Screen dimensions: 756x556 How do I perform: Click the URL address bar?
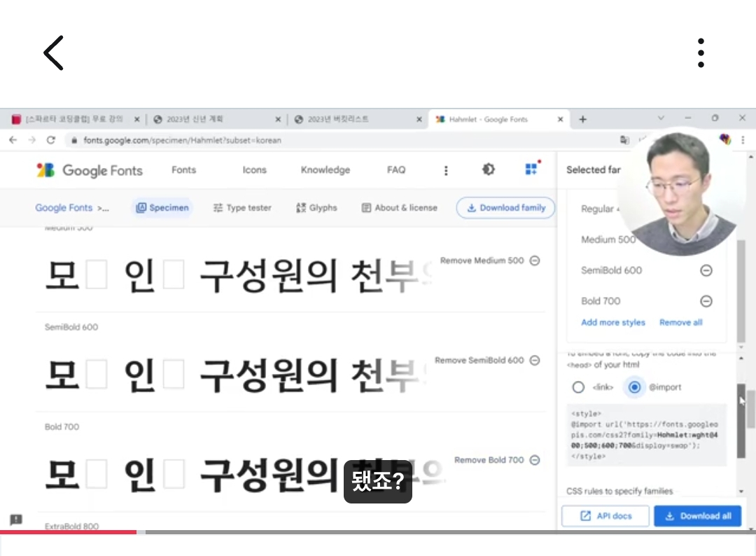(337, 140)
